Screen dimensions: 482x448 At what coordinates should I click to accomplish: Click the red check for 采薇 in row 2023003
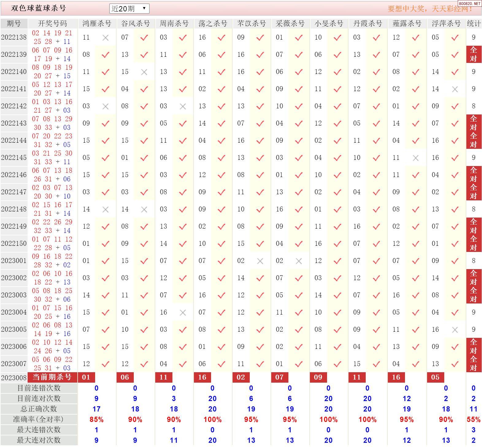[299, 295]
